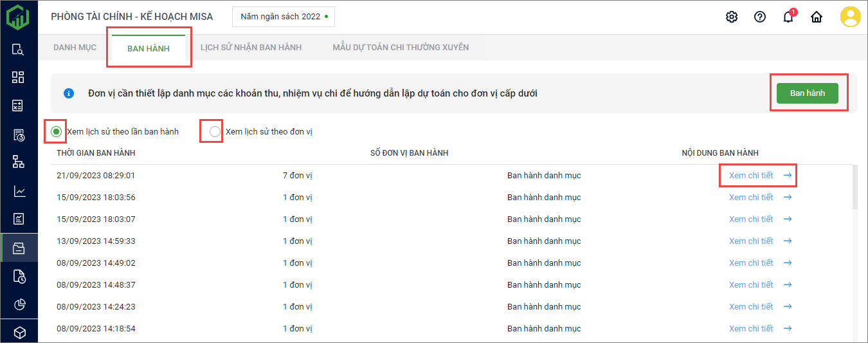Open the line chart icon in sidebar

tap(19, 191)
